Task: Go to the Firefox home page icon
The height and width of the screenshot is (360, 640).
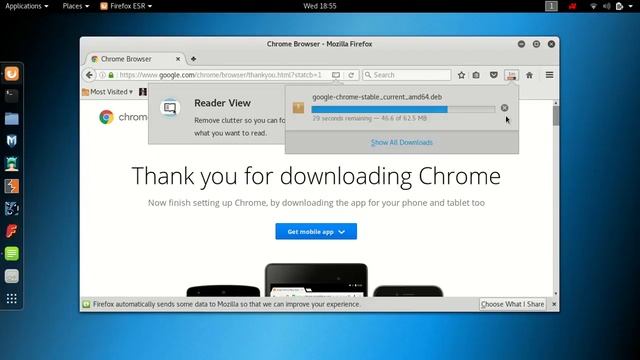Action: [529, 75]
